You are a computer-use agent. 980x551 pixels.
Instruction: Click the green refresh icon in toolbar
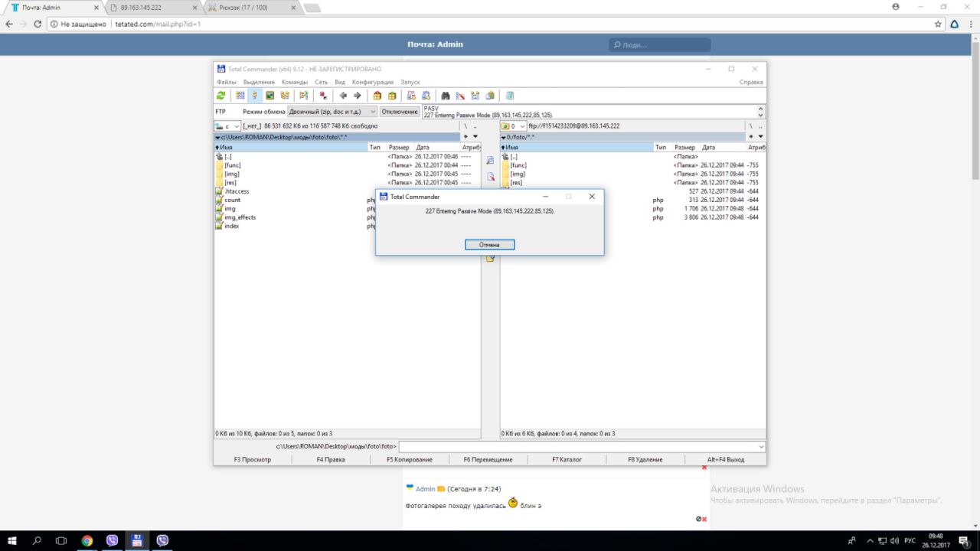221,96
